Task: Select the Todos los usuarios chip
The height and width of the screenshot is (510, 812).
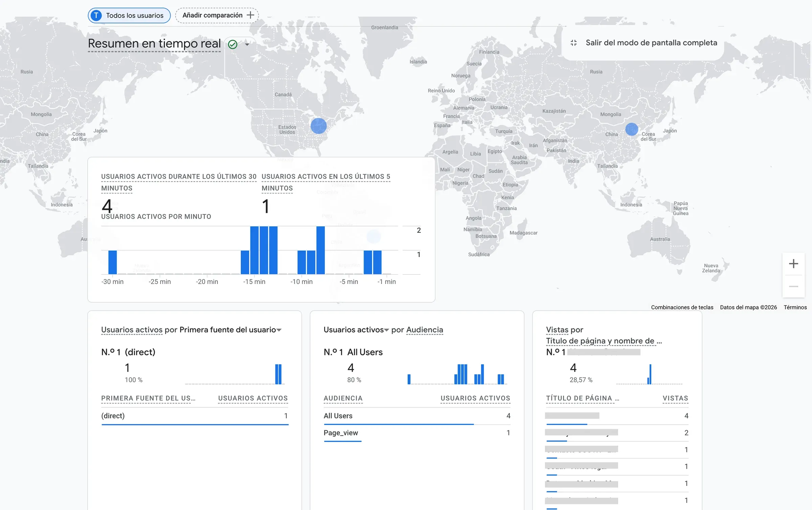Action: [129, 16]
